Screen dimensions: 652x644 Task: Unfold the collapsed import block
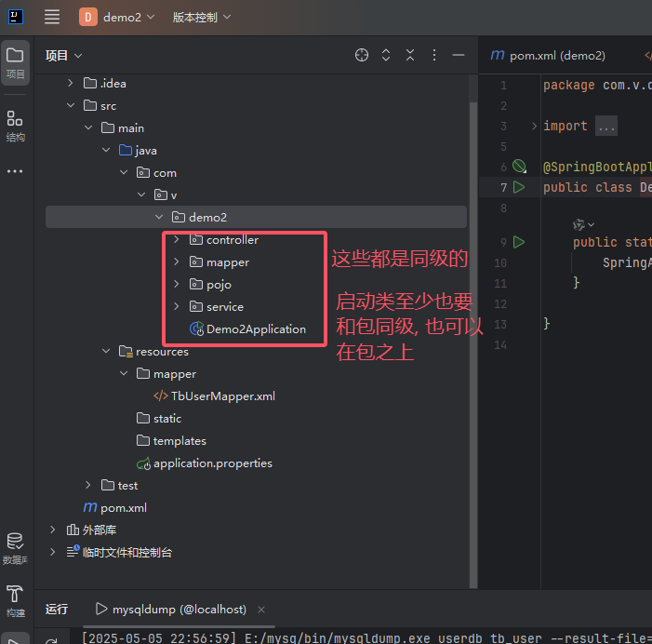pos(534,126)
